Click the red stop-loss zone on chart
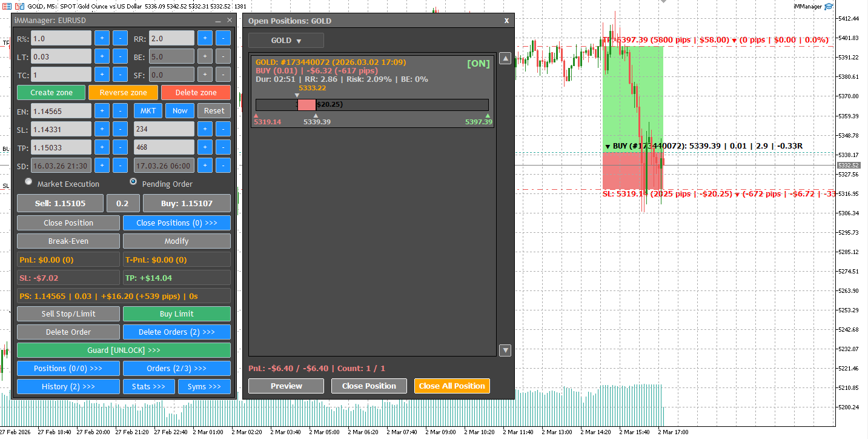The width and height of the screenshot is (868, 439). pyautogui.click(x=633, y=171)
